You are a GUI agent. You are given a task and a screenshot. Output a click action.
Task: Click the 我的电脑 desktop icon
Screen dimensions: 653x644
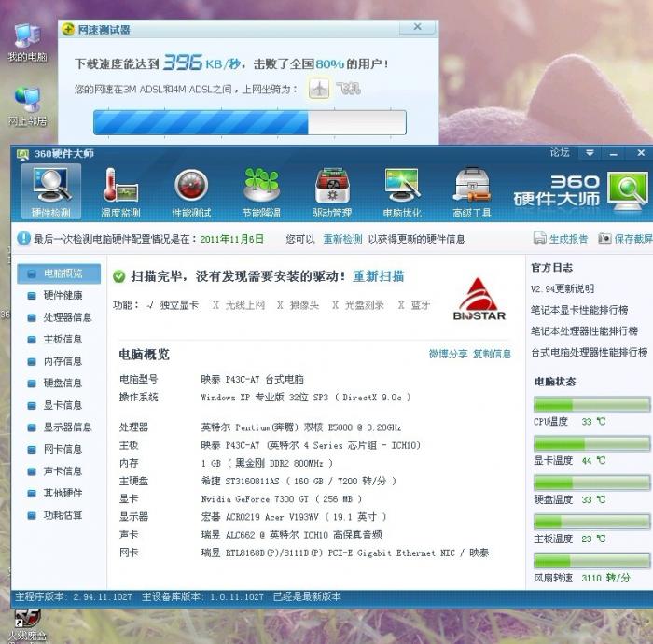(27, 42)
